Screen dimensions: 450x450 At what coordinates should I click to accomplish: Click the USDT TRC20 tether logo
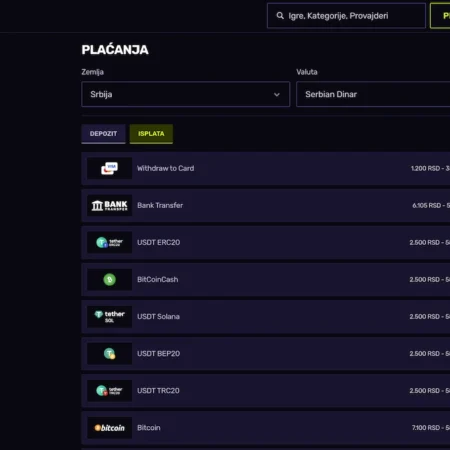tap(109, 390)
